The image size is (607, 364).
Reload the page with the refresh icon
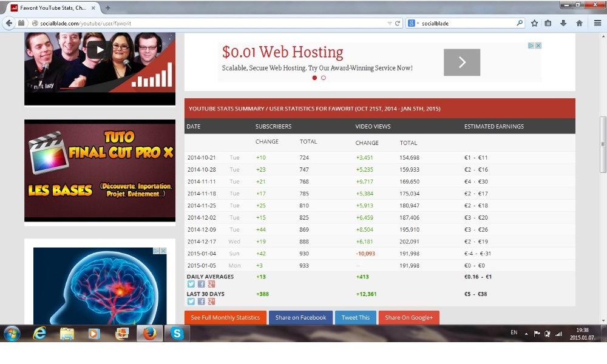coord(397,23)
